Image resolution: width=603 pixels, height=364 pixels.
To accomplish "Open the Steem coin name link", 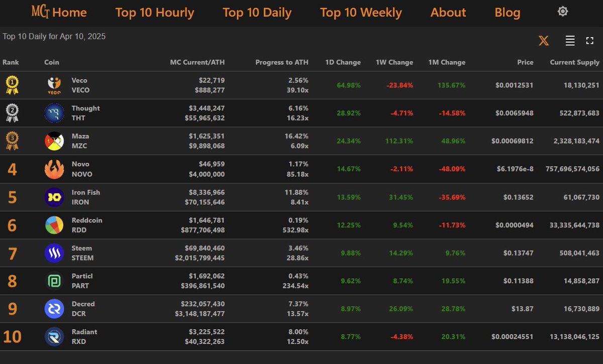I will [x=82, y=248].
